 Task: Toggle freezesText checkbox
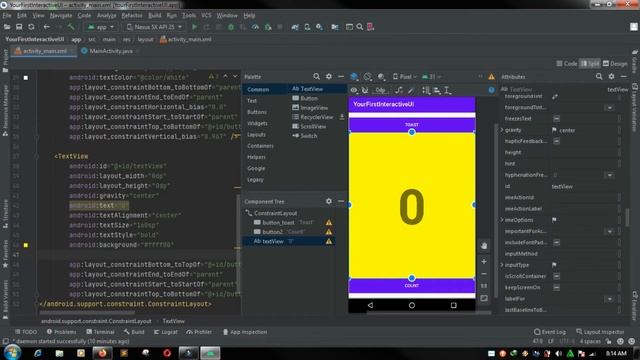tap(556, 118)
